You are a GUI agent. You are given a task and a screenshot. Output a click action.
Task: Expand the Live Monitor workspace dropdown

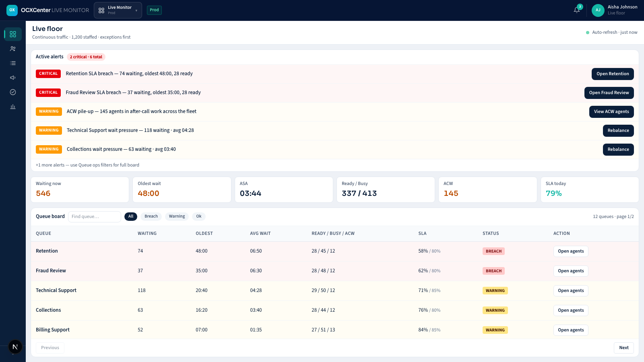pos(118,10)
